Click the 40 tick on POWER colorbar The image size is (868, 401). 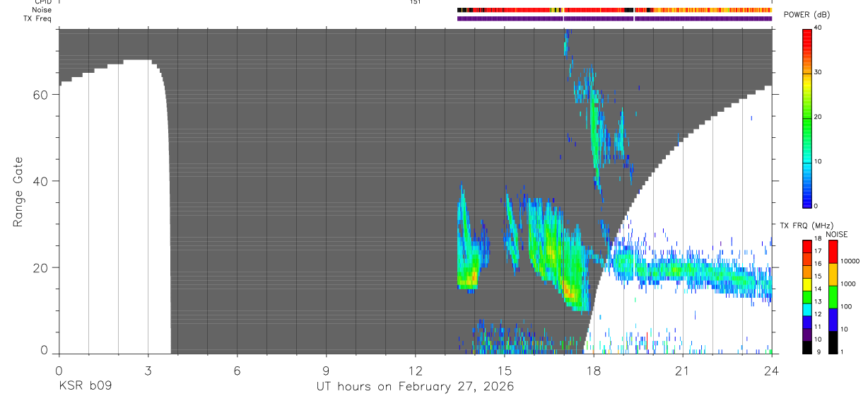[x=818, y=28]
